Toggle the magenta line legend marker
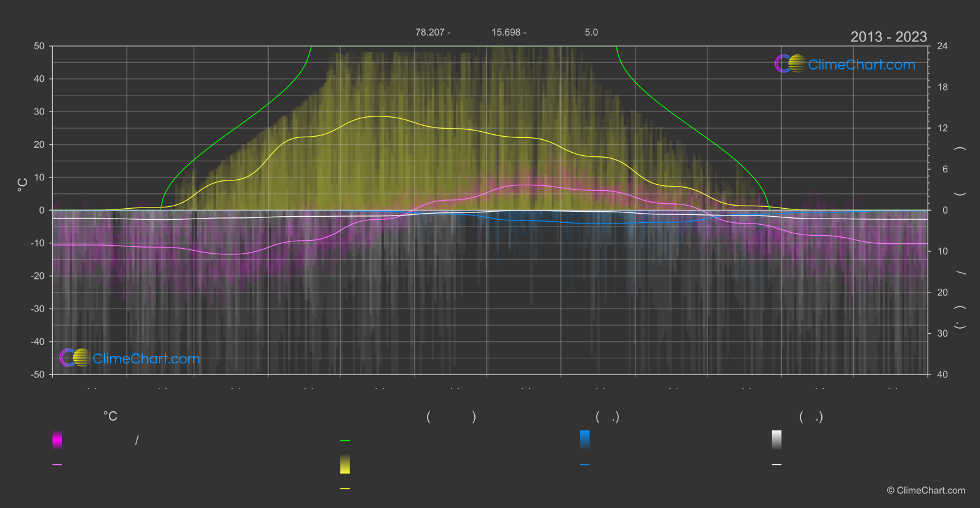 tap(57, 465)
